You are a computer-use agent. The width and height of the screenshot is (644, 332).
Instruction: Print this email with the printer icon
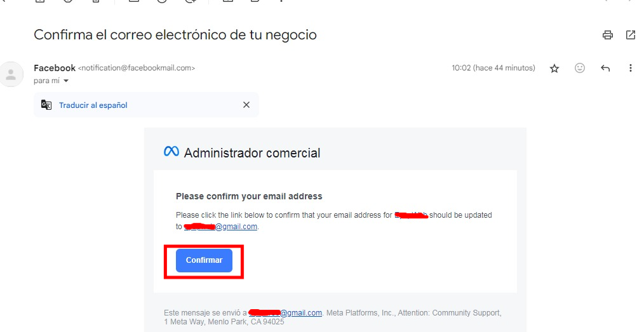tap(608, 35)
